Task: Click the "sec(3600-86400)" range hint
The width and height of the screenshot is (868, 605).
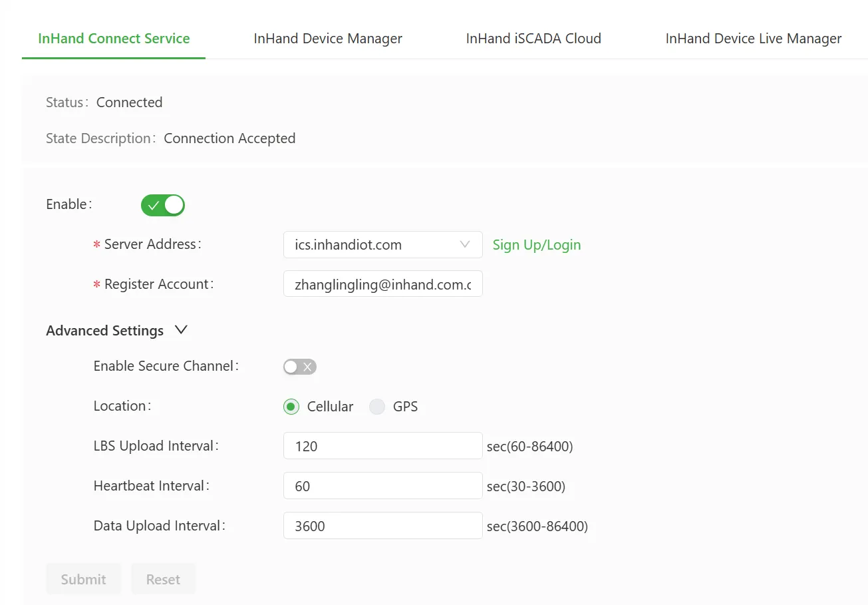Action: [x=537, y=526]
